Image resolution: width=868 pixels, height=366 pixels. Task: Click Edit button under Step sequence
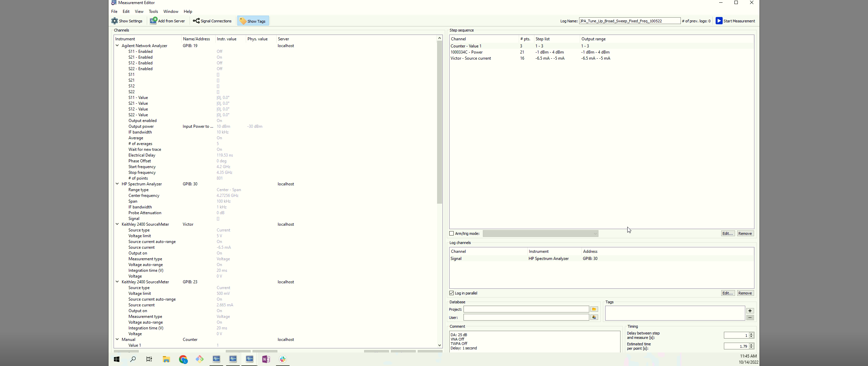click(728, 233)
